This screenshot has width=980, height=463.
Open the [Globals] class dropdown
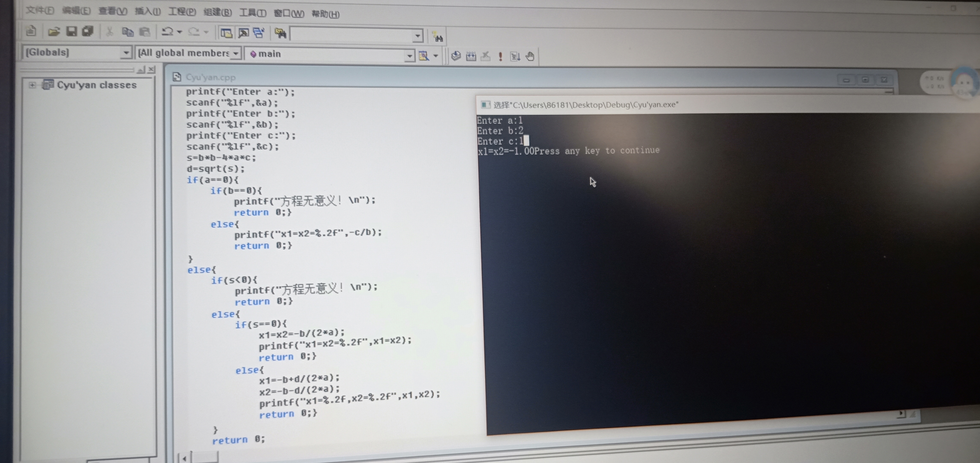125,53
